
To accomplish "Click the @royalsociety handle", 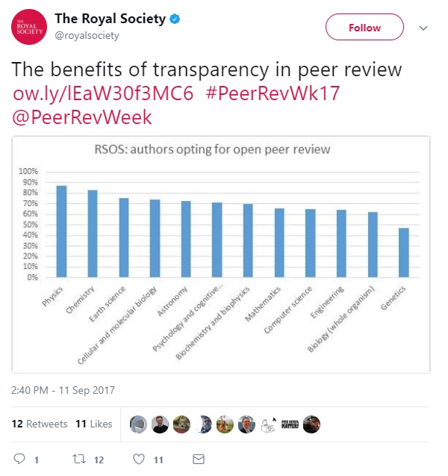I will 85,34.
